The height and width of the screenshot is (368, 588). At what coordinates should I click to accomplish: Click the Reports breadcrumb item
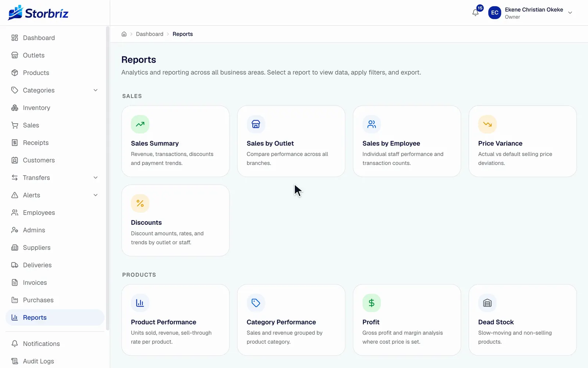(183, 34)
